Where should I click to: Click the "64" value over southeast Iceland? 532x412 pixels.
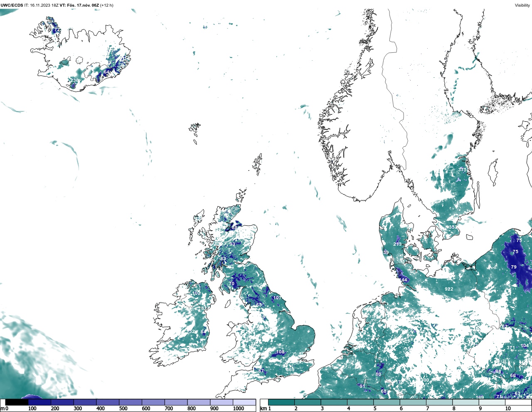point(106,72)
